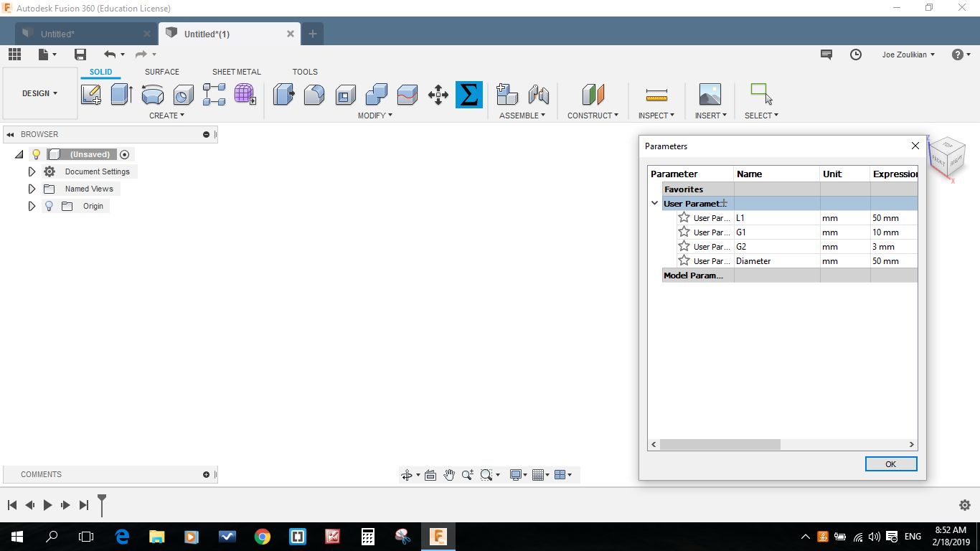The height and width of the screenshot is (551, 980).
Task: Click OK in the Parameters dialog
Action: (x=891, y=464)
